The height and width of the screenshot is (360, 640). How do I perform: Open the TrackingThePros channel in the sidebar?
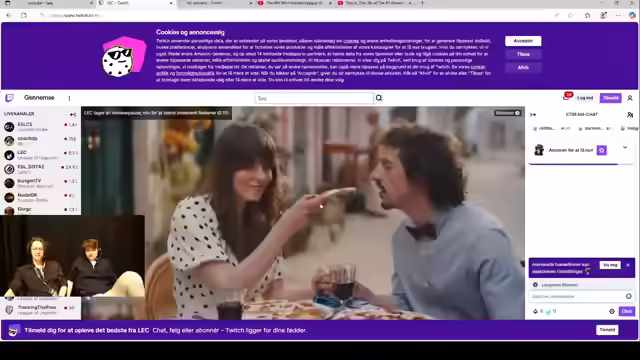pos(40,310)
